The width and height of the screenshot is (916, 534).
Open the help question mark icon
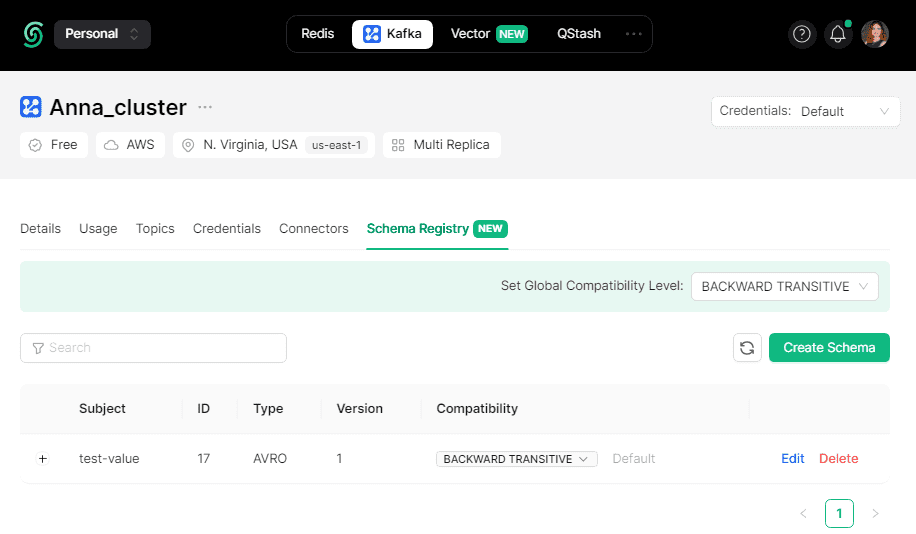[x=802, y=34]
